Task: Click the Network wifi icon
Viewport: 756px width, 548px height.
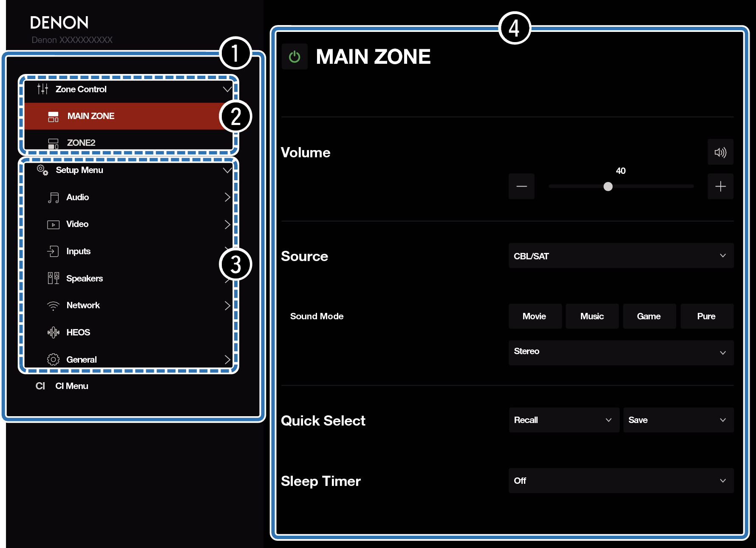Action: coord(53,306)
